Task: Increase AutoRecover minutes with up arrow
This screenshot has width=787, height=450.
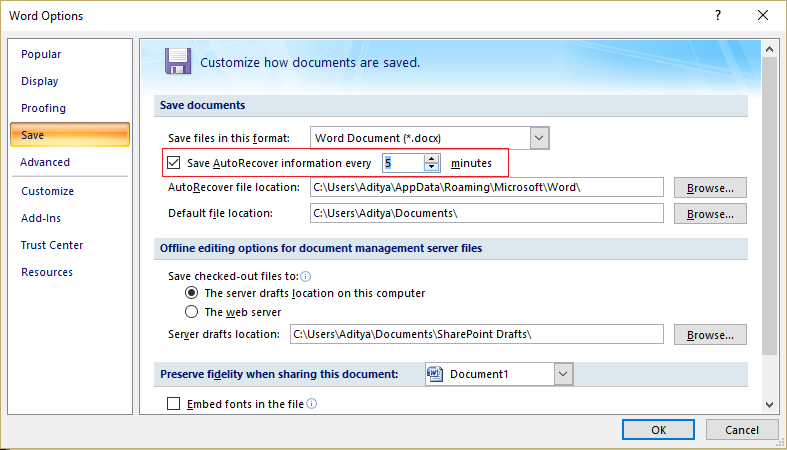Action: [x=431, y=158]
